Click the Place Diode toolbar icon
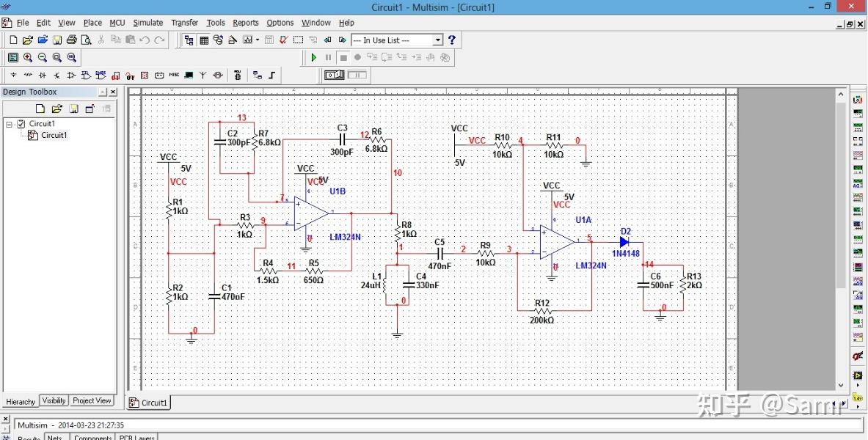The width and height of the screenshot is (868, 440). tap(43, 75)
